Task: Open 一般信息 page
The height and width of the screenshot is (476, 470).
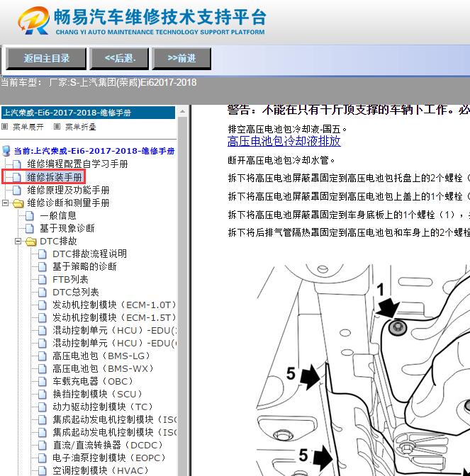Action: coord(58,215)
